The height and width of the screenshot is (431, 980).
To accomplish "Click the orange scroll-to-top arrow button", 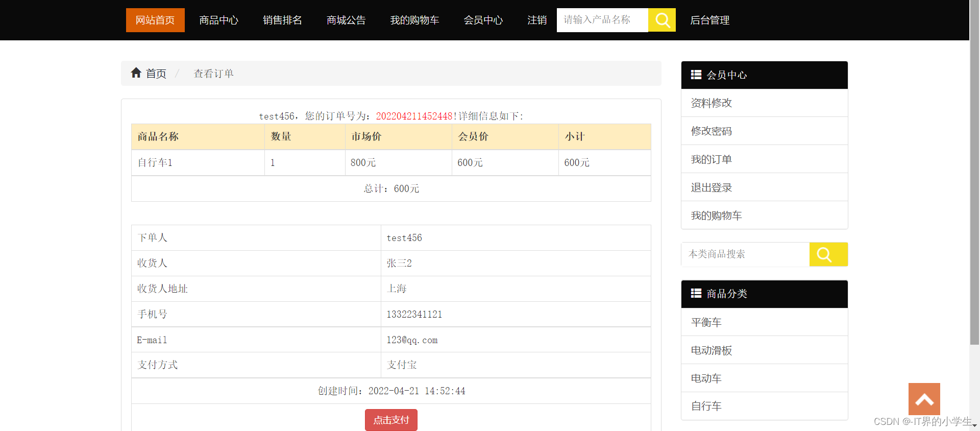I will [x=924, y=399].
